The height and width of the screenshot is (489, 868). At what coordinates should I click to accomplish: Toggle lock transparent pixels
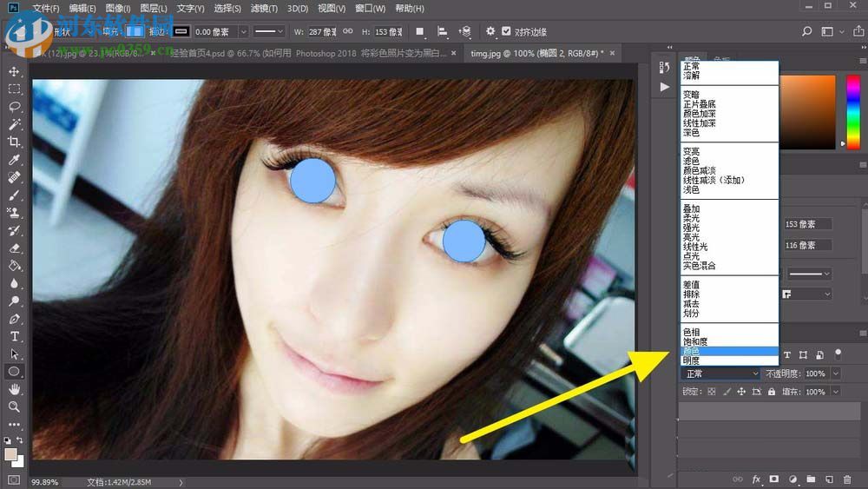tap(712, 392)
